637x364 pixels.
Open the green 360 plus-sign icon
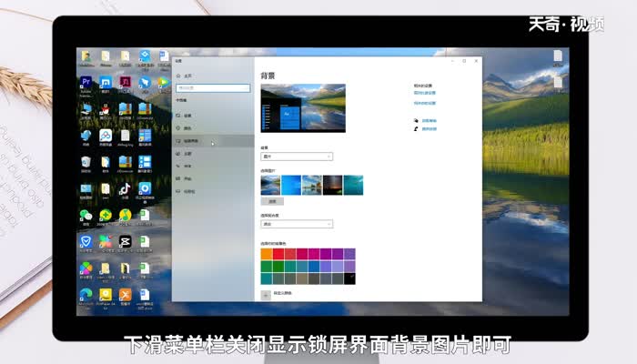pos(106,216)
